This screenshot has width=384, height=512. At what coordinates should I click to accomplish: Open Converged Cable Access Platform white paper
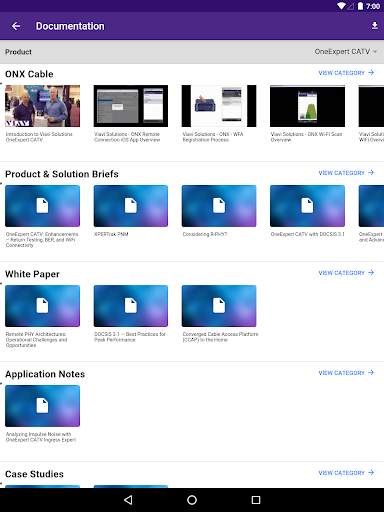coord(219,306)
